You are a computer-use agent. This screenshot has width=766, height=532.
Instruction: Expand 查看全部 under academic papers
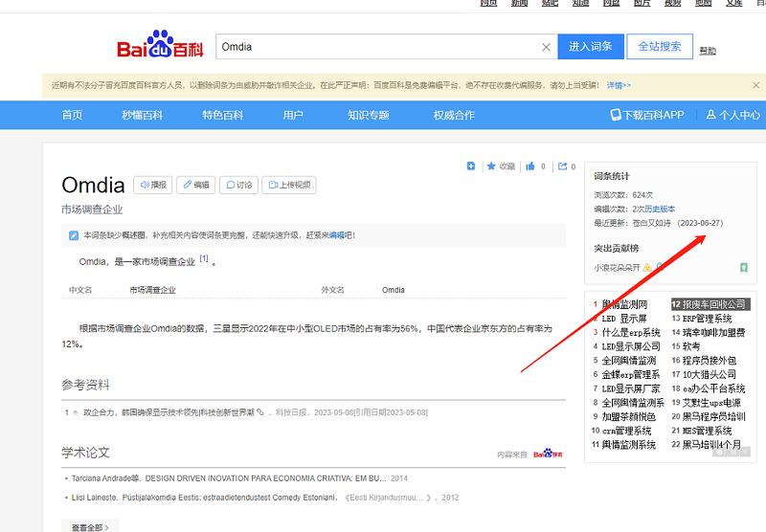tap(90, 526)
